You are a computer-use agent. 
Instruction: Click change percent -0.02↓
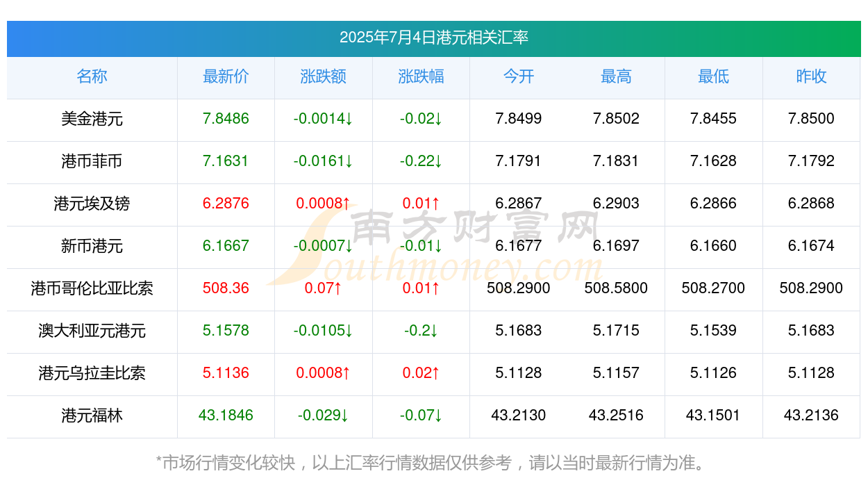pos(421,119)
